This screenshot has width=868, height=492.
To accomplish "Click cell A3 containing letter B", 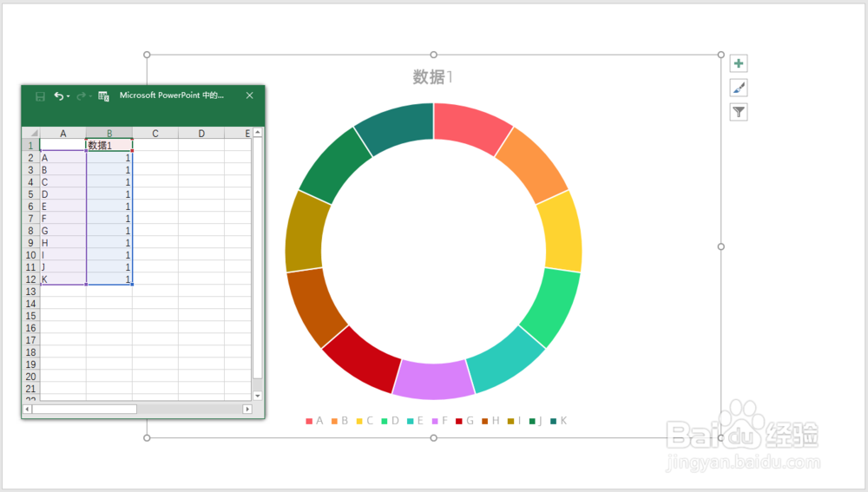I will point(63,170).
